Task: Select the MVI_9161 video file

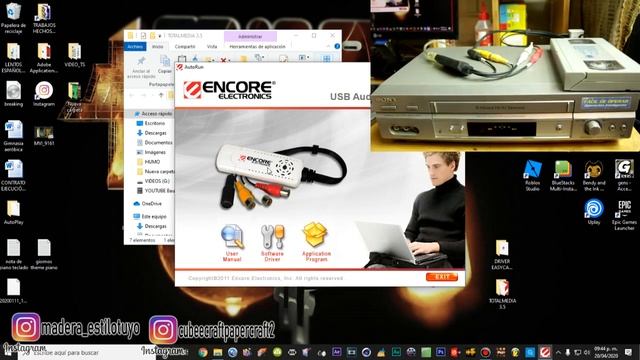Action: 44,136
